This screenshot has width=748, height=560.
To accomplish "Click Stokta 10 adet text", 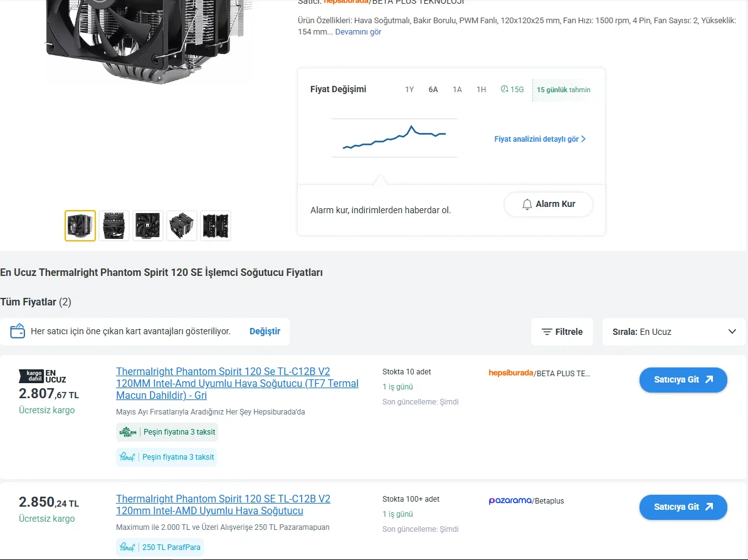I will click(x=406, y=372).
